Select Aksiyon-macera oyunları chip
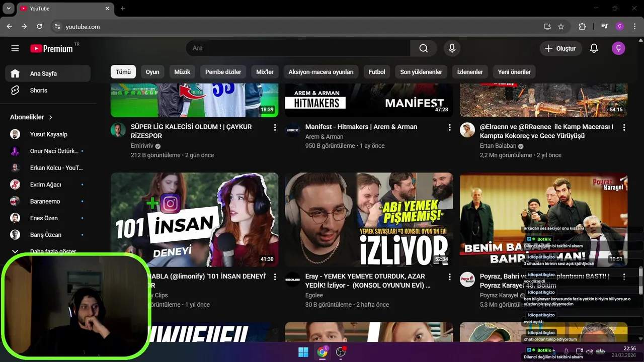The image size is (644, 362). tap(321, 72)
